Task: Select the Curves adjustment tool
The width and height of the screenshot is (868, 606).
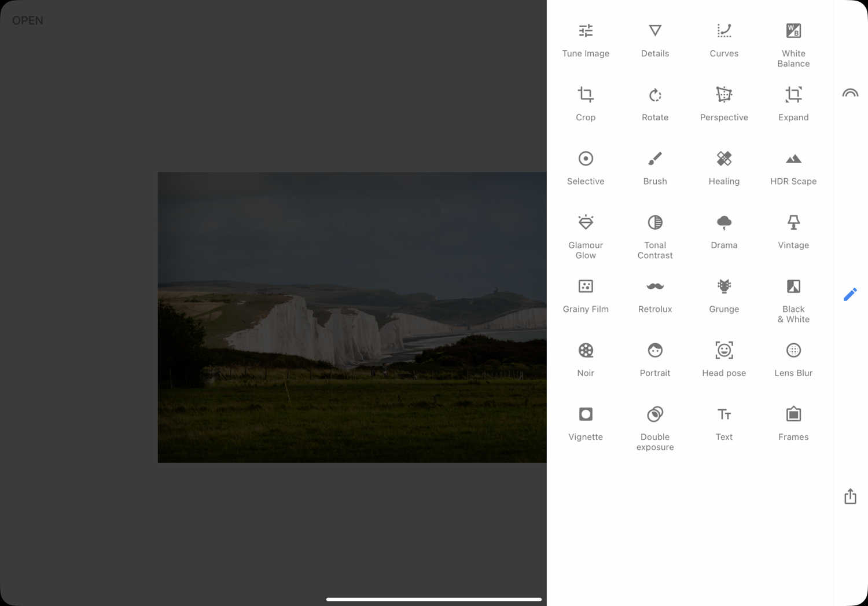Action: (x=724, y=40)
